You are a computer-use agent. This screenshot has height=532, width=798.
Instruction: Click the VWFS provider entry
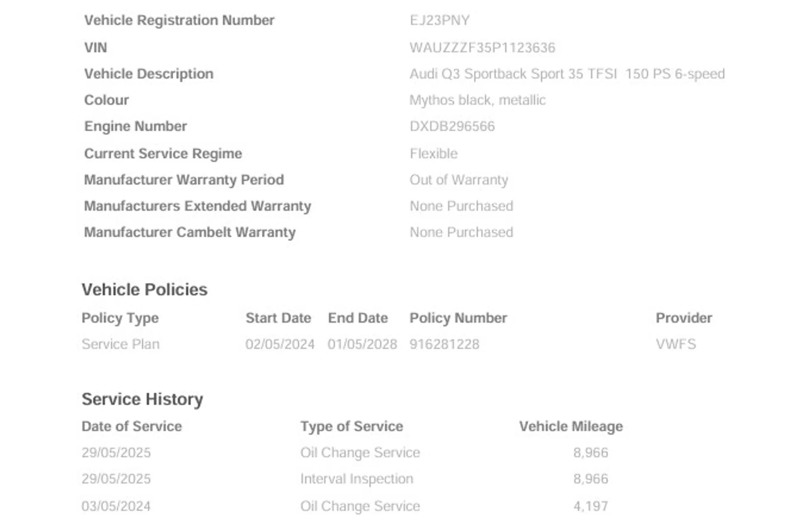point(676,344)
